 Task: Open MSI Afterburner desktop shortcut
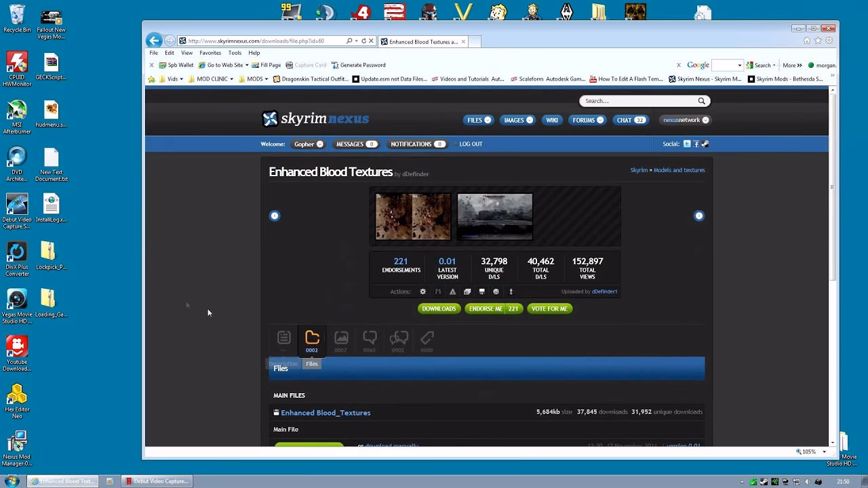(17, 117)
